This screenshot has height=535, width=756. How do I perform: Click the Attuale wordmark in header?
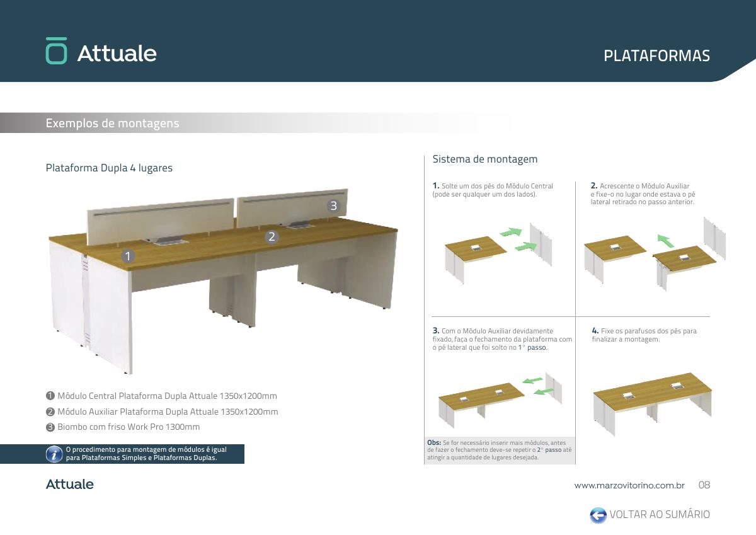pyautogui.click(x=117, y=53)
